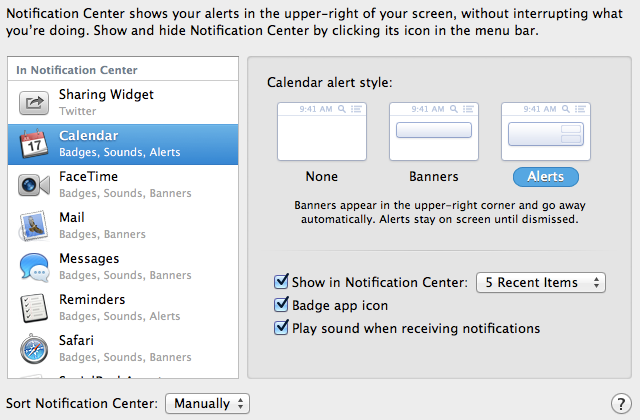Uncheck Badge app icon checkbox
Viewport: 640px width, 420px height.
281,304
